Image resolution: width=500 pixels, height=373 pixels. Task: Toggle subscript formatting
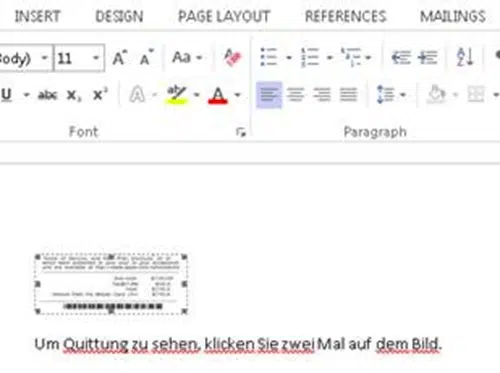tap(74, 96)
